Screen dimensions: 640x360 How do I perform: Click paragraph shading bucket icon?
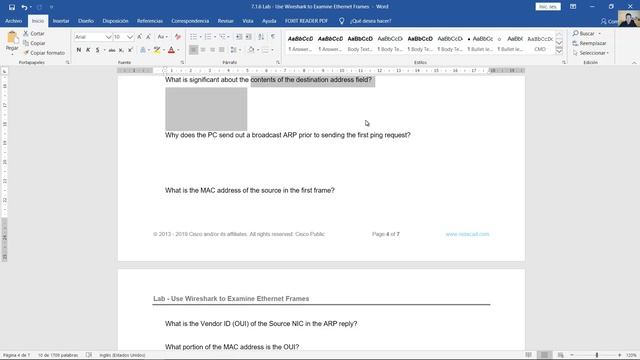coord(251,50)
